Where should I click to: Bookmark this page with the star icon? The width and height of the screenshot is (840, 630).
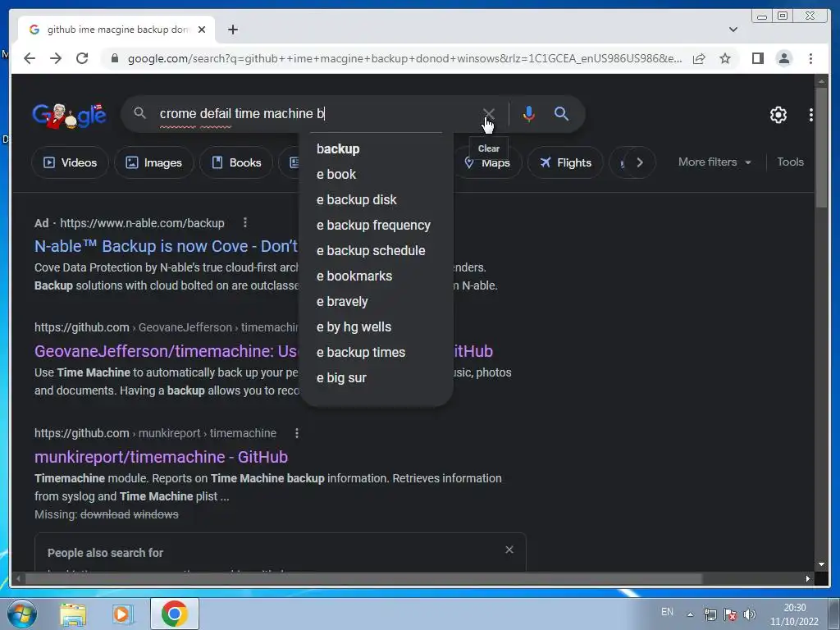pyautogui.click(x=725, y=58)
